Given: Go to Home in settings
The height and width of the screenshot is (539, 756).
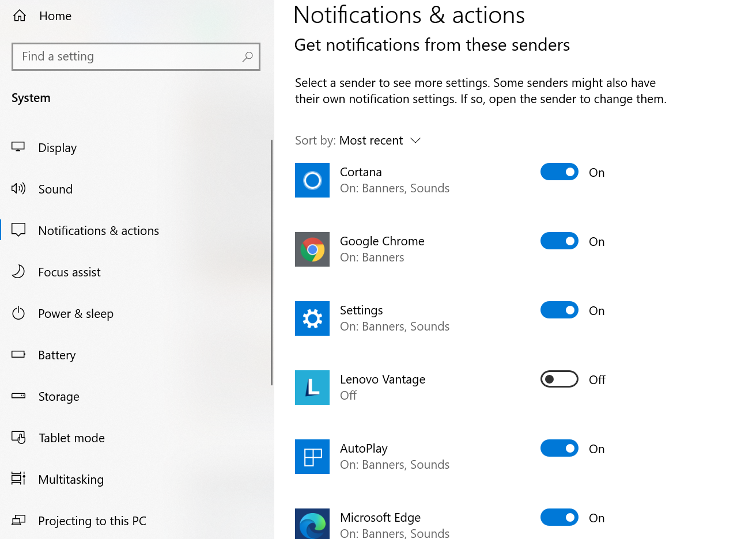Looking at the screenshot, I should pyautogui.click(x=55, y=16).
